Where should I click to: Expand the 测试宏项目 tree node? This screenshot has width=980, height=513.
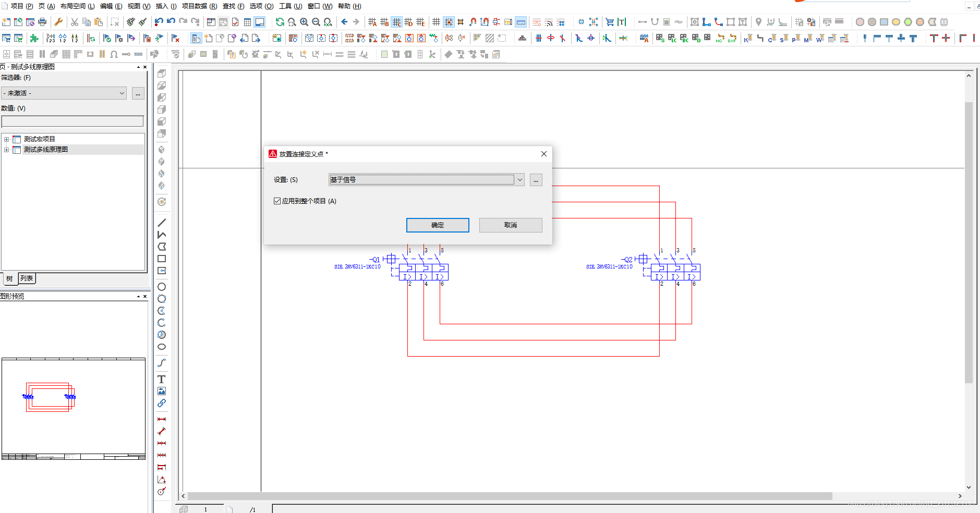pos(6,139)
